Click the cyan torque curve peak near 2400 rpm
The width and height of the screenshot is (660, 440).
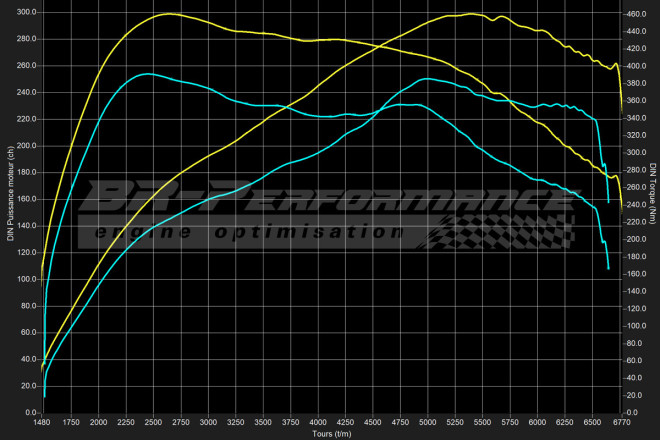[146, 74]
